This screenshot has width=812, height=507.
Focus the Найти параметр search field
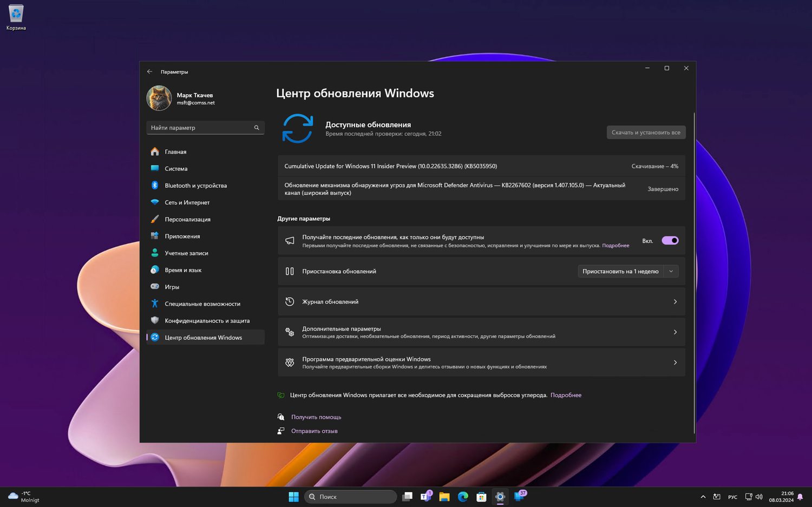click(205, 128)
